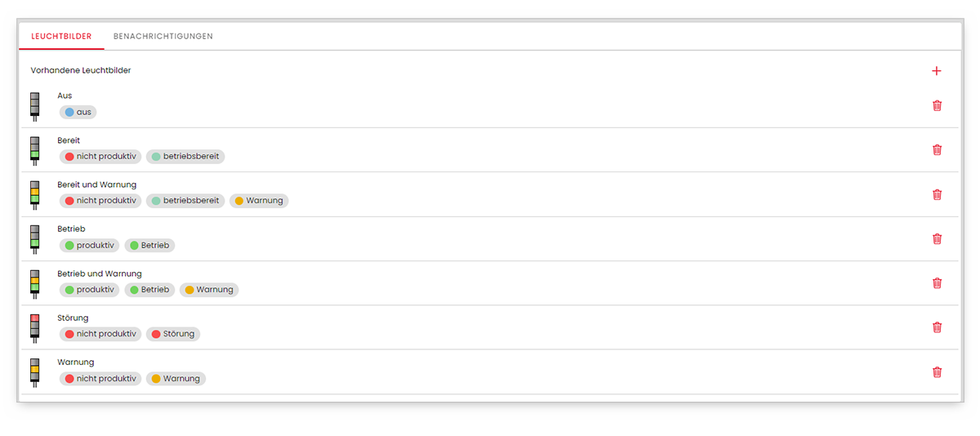Delete 'Bereit und Warnung' via trash icon

coord(937,194)
